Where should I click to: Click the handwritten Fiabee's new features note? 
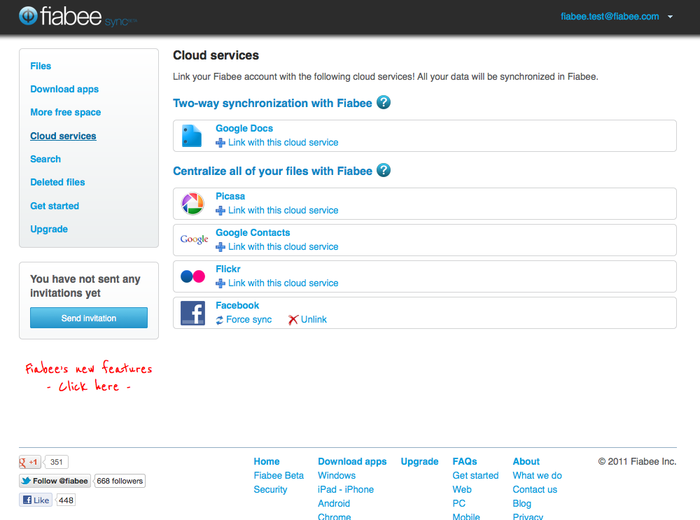coord(88,377)
